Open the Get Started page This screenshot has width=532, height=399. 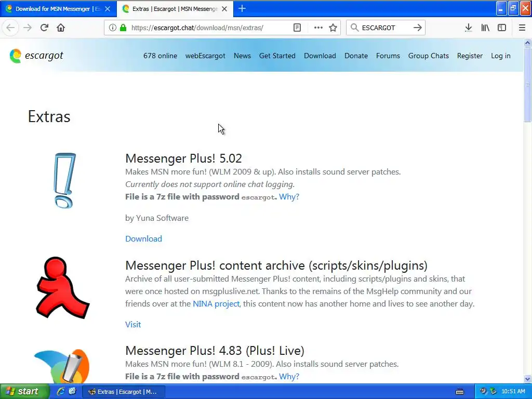pyautogui.click(x=277, y=56)
